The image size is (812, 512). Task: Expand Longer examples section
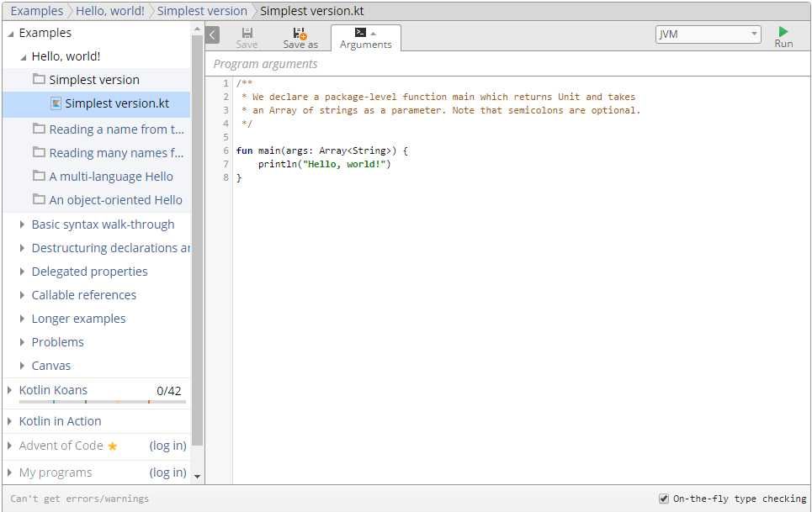pyautogui.click(x=22, y=319)
